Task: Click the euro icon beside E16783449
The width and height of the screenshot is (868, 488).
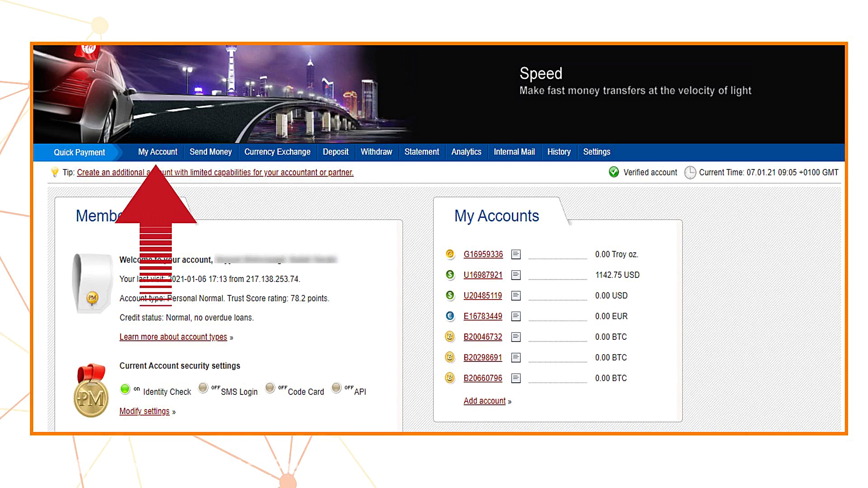Action: [450, 316]
